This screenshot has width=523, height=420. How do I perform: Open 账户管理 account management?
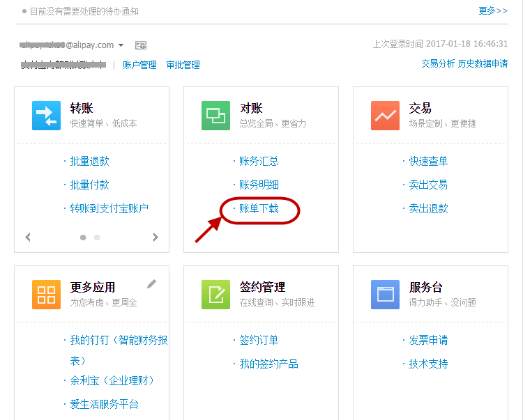[139, 65]
